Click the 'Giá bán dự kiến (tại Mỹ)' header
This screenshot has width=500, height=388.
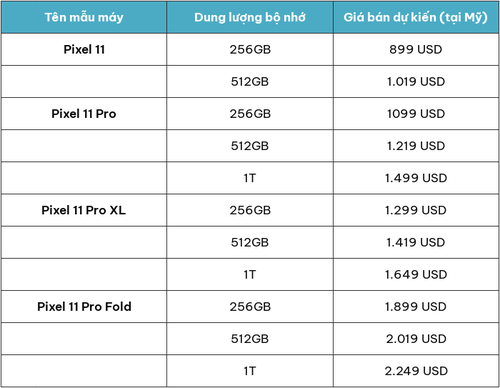(416, 17)
